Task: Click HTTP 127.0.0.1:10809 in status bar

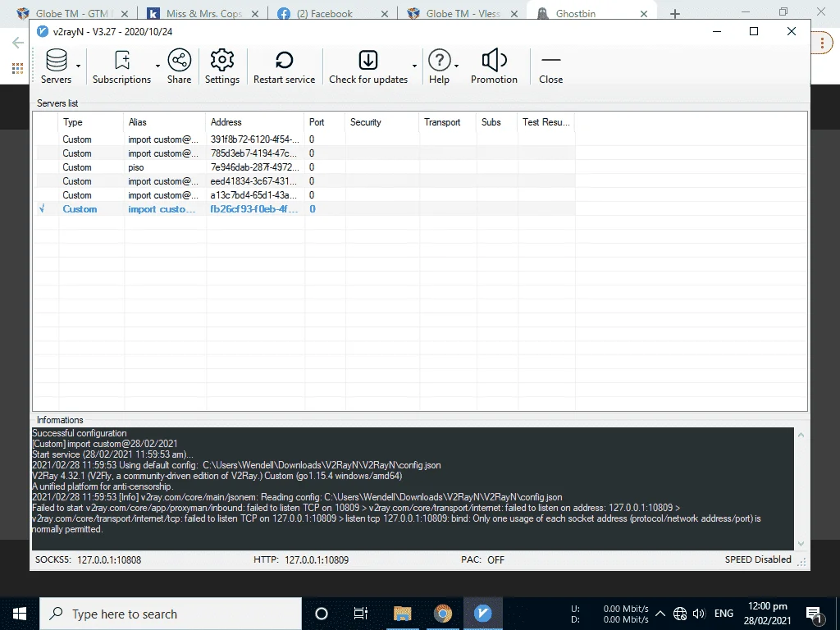Action: 301,559
